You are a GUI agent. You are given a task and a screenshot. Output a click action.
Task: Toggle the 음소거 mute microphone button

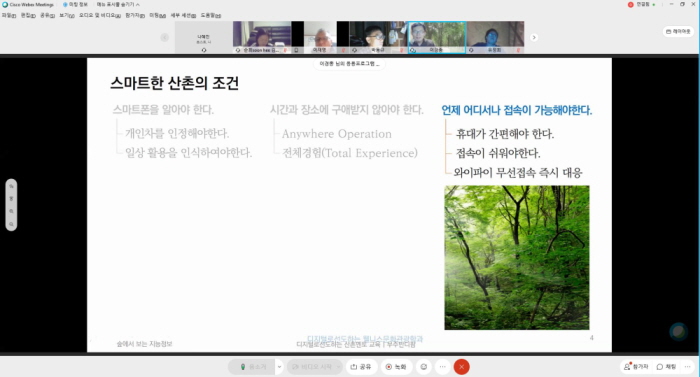coord(252,367)
